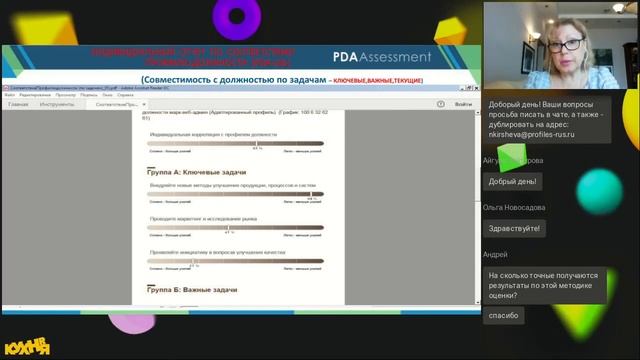Click the heading Группа Б: Важные задачи
640x360 pixels.
[192, 290]
